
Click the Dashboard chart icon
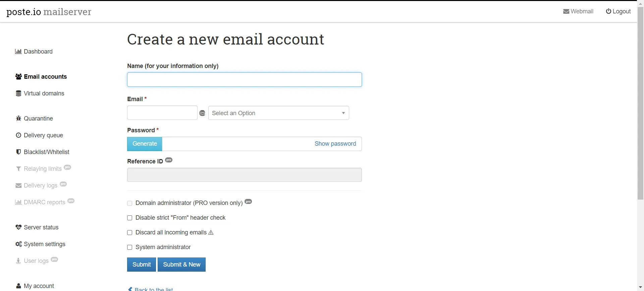point(18,52)
